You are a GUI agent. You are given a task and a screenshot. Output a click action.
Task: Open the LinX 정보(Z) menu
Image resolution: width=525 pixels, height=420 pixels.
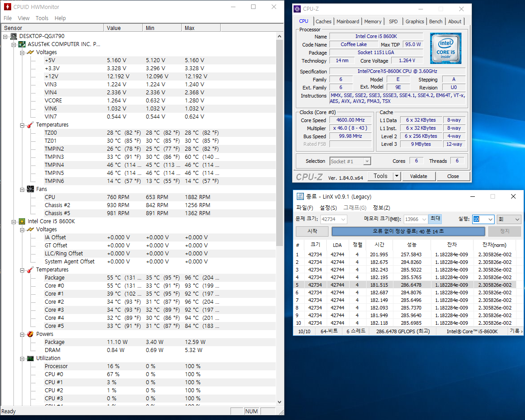pyautogui.click(x=381, y=208)
